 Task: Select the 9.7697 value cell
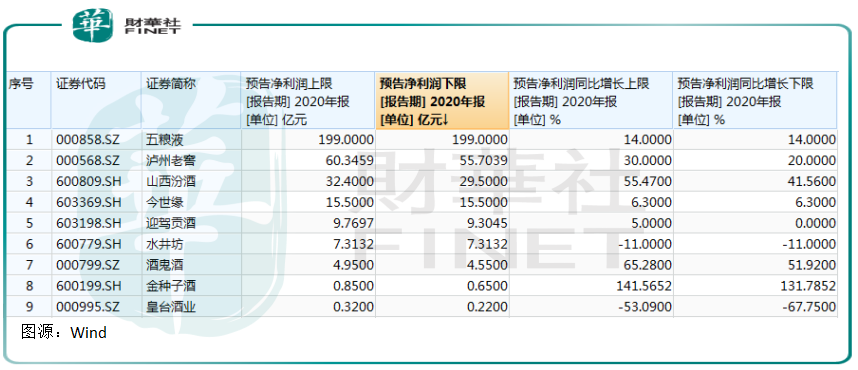point(308,224)
